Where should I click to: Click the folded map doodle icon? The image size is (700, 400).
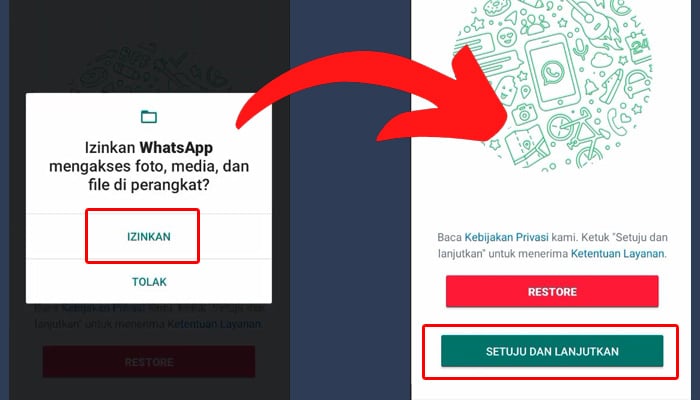coord(527,146)
